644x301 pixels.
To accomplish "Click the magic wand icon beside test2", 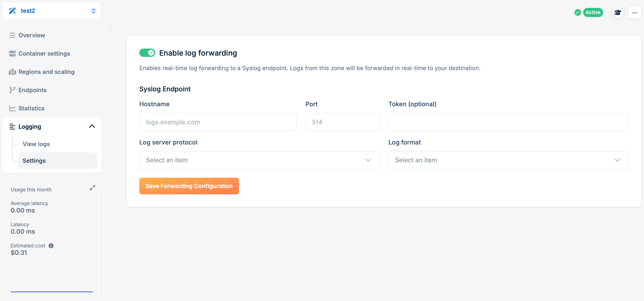I will click(12, 11).
